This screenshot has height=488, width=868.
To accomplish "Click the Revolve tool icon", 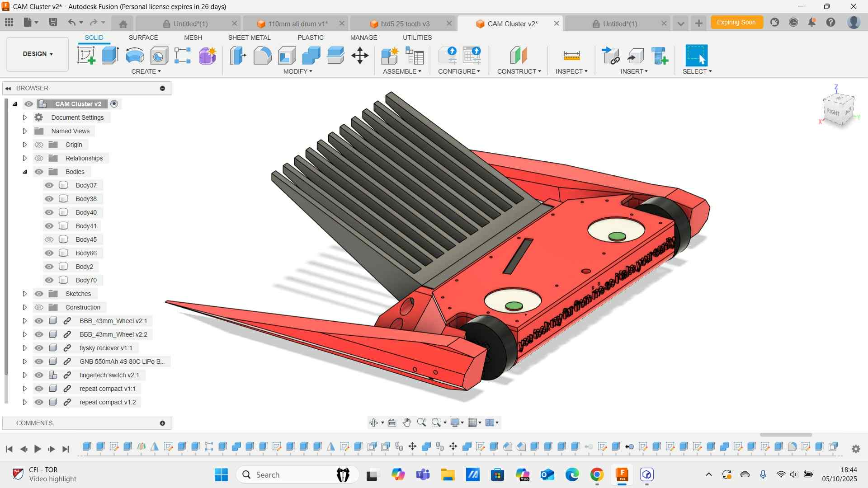I will [135, 56].
